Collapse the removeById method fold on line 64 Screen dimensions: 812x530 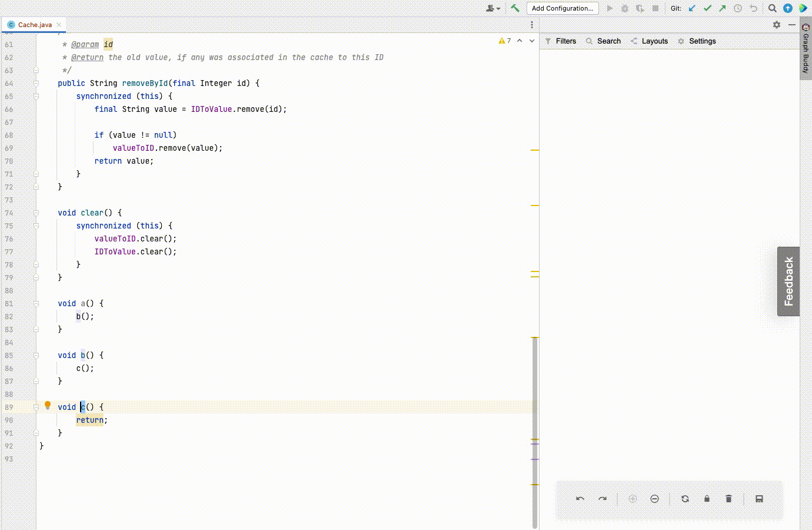pyautogui.click(x=36, y=83)
